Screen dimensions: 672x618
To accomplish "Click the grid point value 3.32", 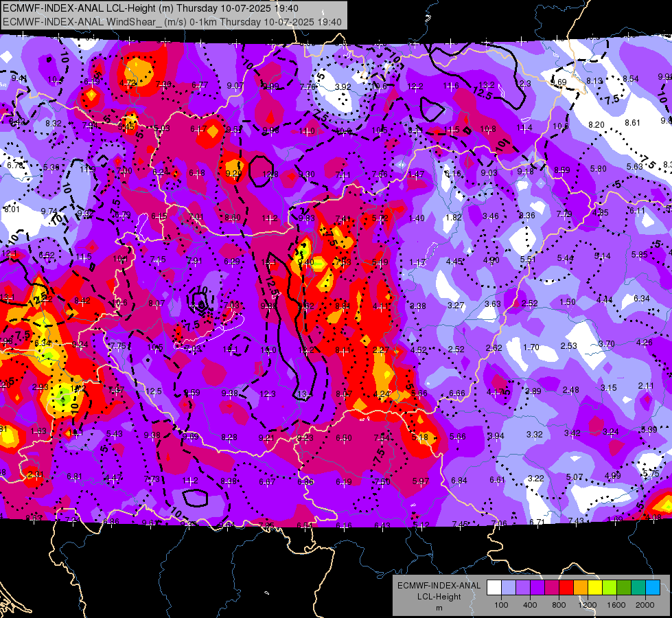I will [535, 435].
